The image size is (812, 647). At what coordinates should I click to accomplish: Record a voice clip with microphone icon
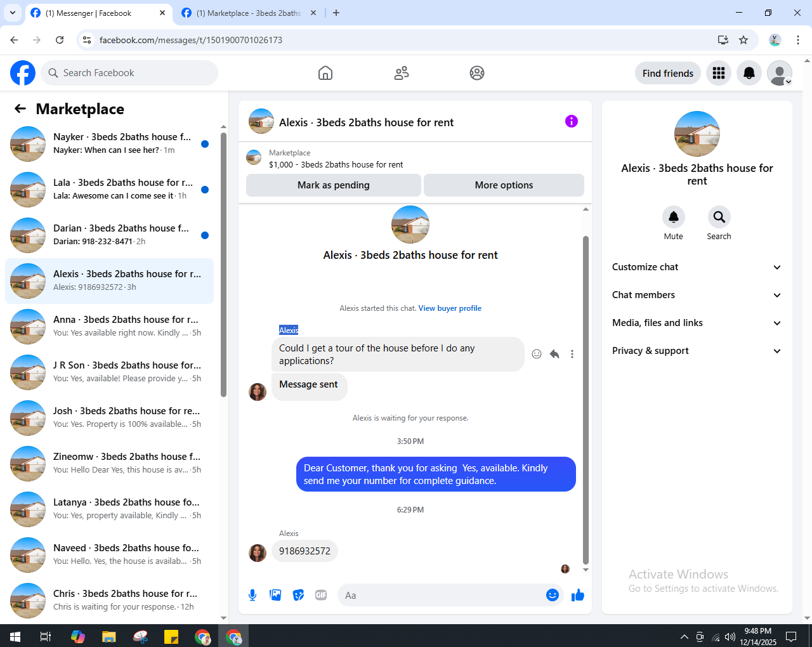252,595
